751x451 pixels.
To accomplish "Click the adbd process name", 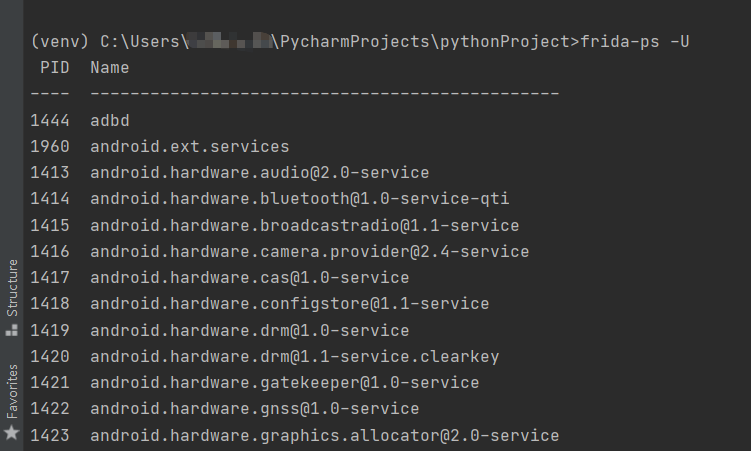I will point(109,120).
